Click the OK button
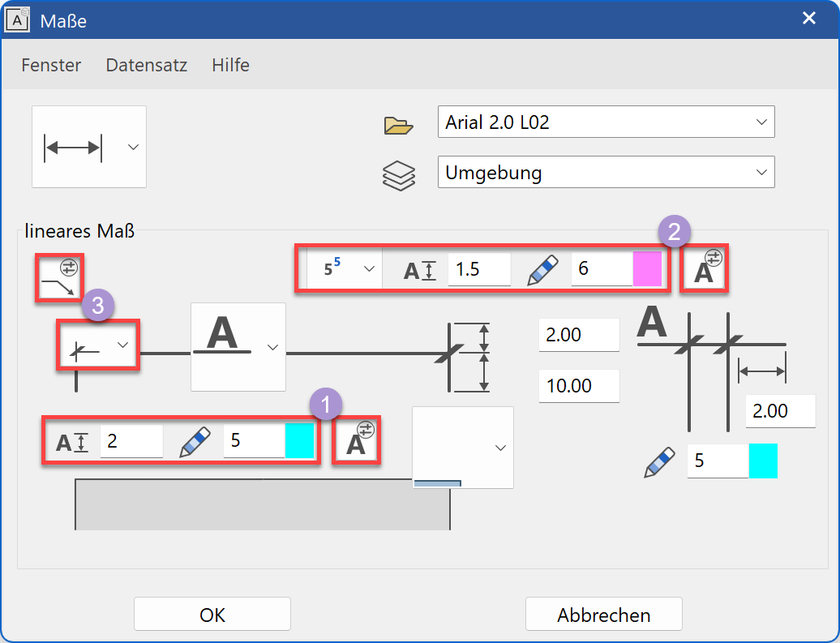Image resolution: width=840 pixels, height=643 pixels. tap(212, 615)
